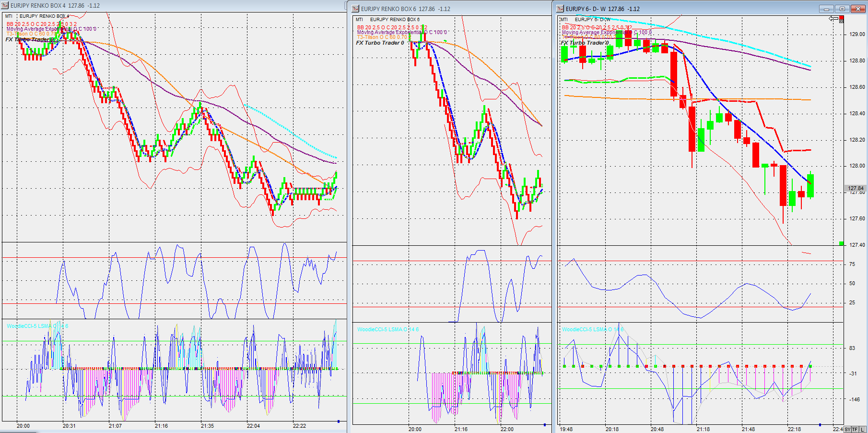This screenshot has width=868, height=433.
Task: Click the current price tag 127.84
Action: click(856, 188)
